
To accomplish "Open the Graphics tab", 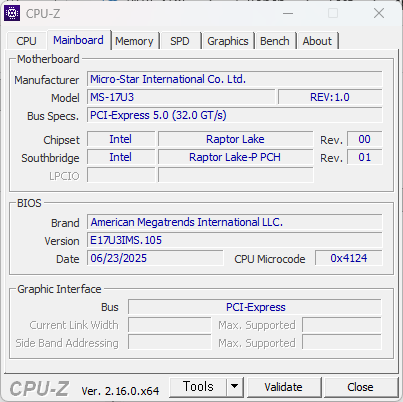I will click(228, 41).
